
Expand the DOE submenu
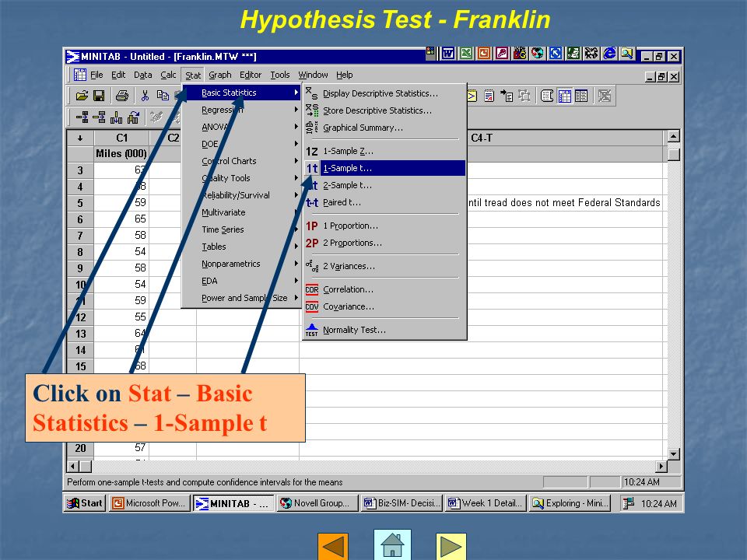pyautogui.click(x=241, y=144)
